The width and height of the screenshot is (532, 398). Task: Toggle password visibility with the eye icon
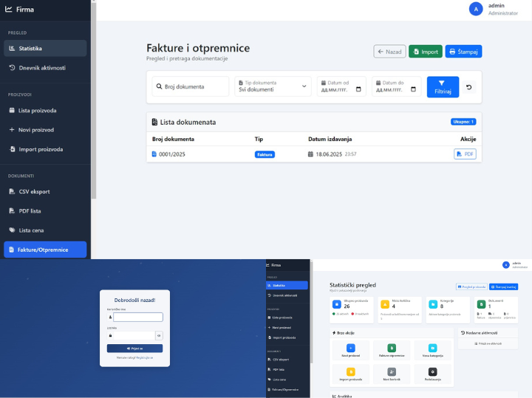(x=159, y=335)
